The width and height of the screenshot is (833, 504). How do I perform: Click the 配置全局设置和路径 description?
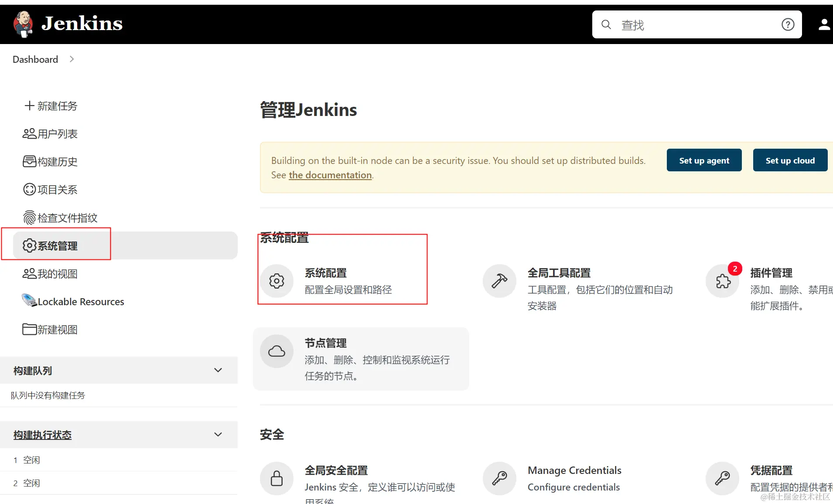348,289
